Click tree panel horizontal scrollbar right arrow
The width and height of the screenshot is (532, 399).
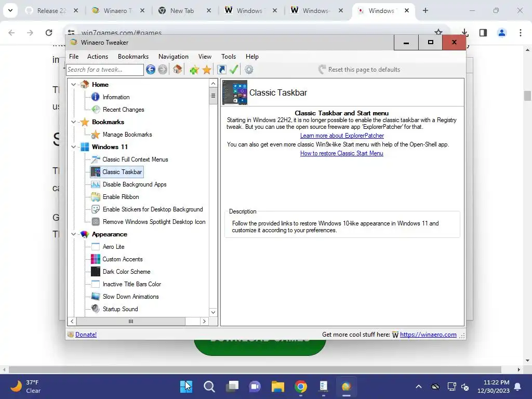tap(204, 321)
